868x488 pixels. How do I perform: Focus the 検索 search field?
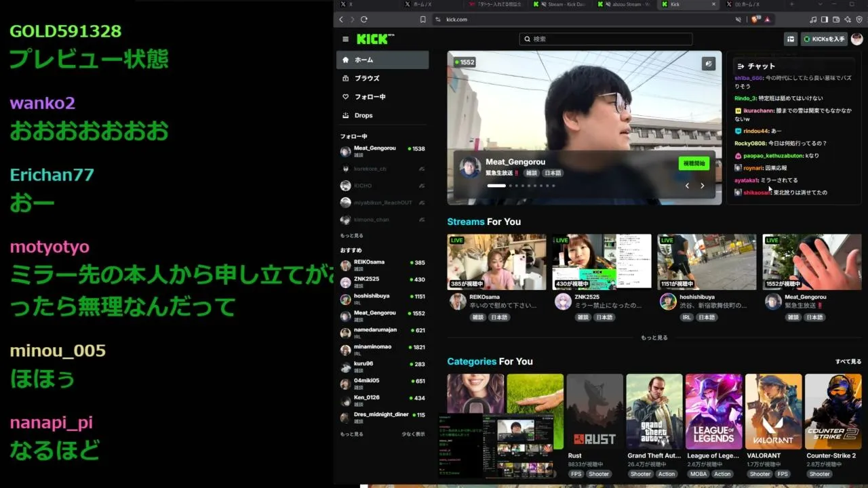click(606, 39)
